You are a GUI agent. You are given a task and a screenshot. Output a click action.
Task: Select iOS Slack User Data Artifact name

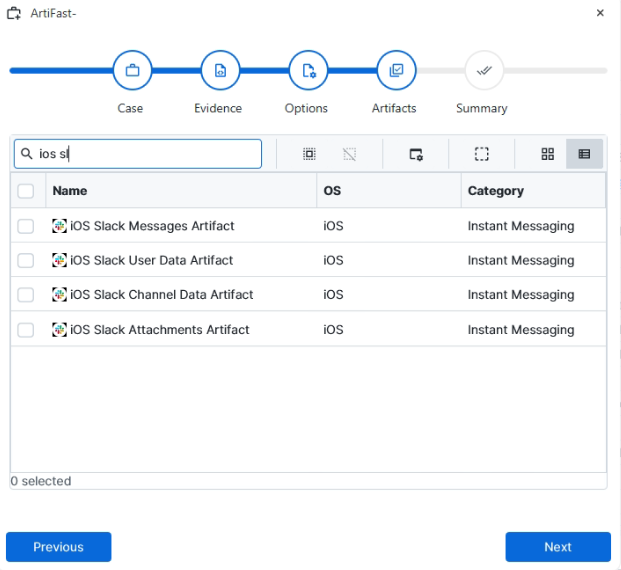(x=151, y=260)
